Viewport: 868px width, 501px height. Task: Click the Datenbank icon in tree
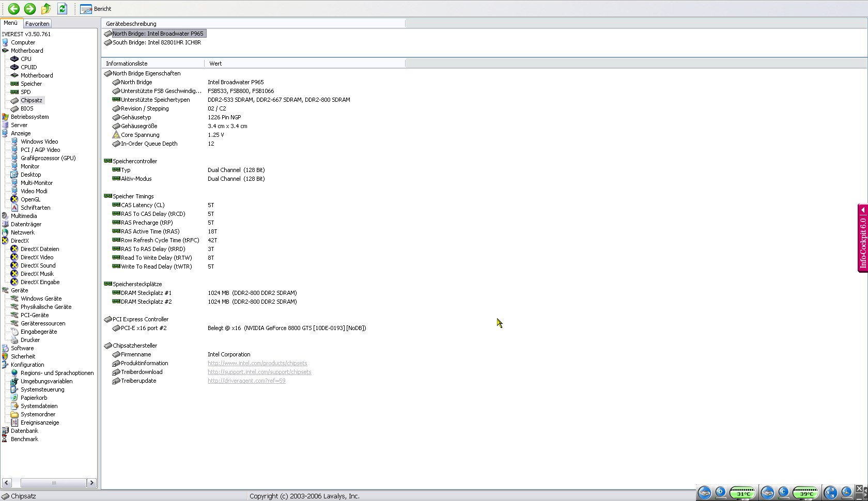(5, 431)
